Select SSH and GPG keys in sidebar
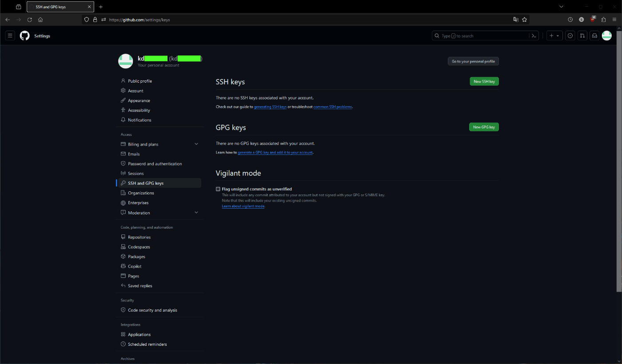 click(160, 183)
